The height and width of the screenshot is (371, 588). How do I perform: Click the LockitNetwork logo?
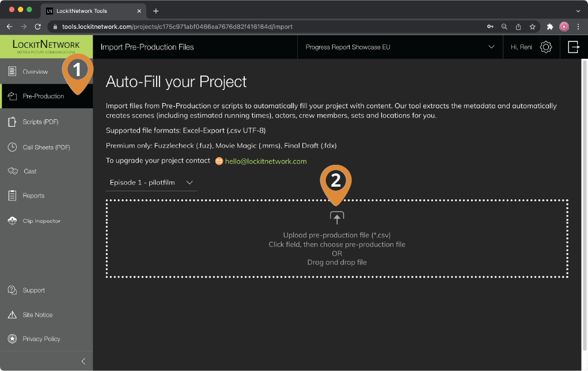(46, 47)
